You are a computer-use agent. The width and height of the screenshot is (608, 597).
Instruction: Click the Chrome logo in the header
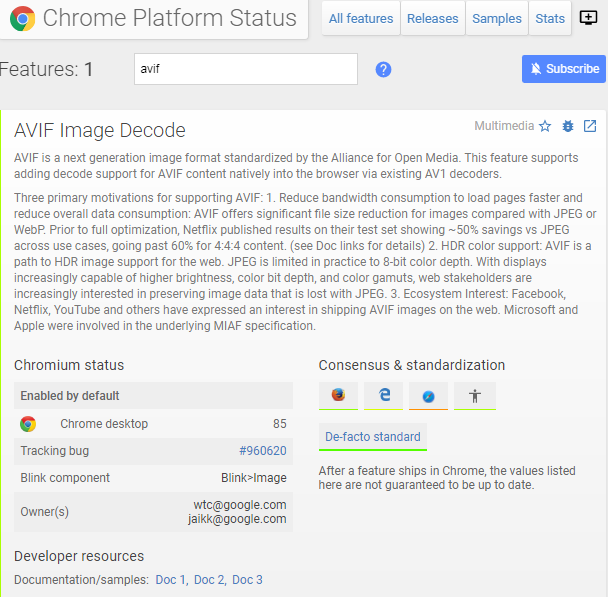pyautogui.click(x=22, y=18)
